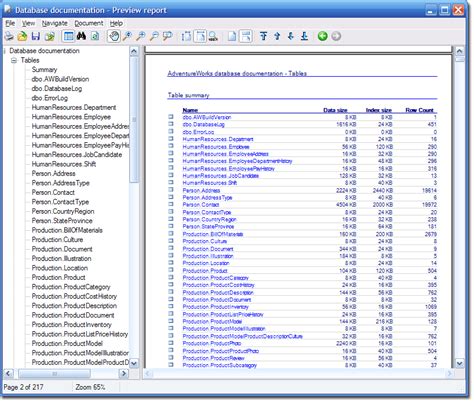
Task: Select Summary in the document tree
Action: coord(44,70)
